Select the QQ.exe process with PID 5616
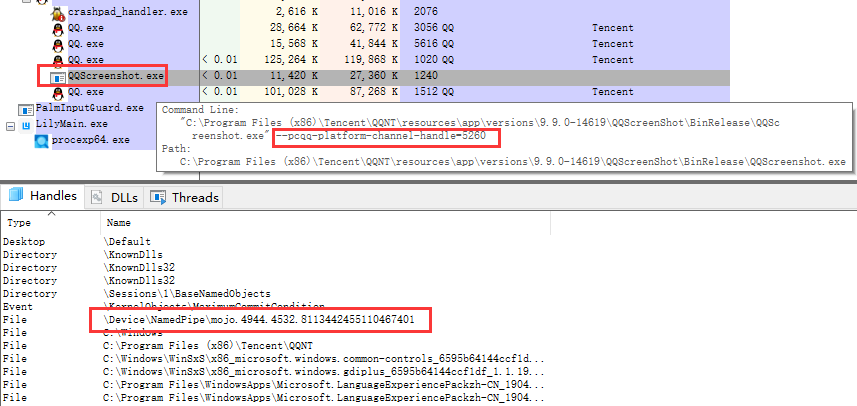This screenshot has height=406, width=857. click(x=86, y=44)
